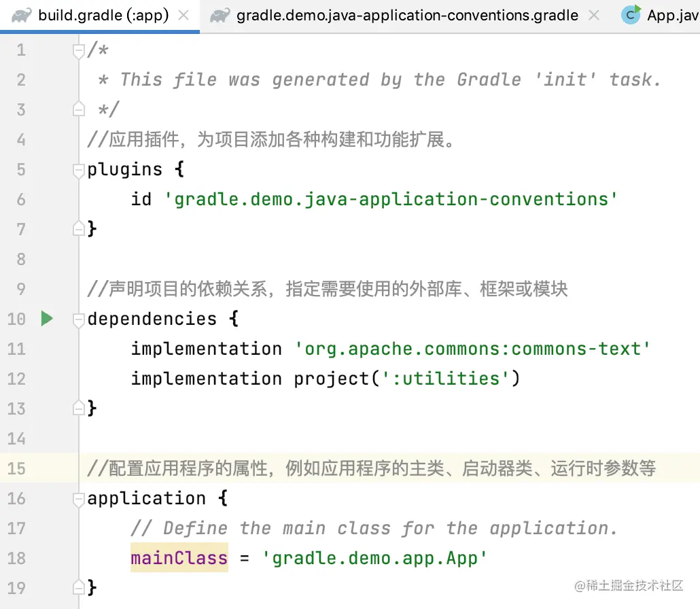This screenshot has width=700, height=609.
Task: Click 'implementation' on line 12
Action: [x=206, y=379]
